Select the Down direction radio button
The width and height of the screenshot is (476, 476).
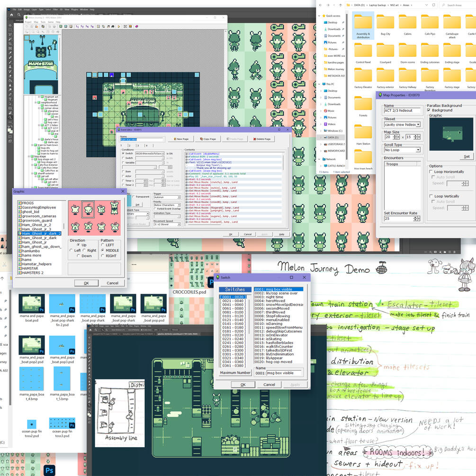[78, 256]
